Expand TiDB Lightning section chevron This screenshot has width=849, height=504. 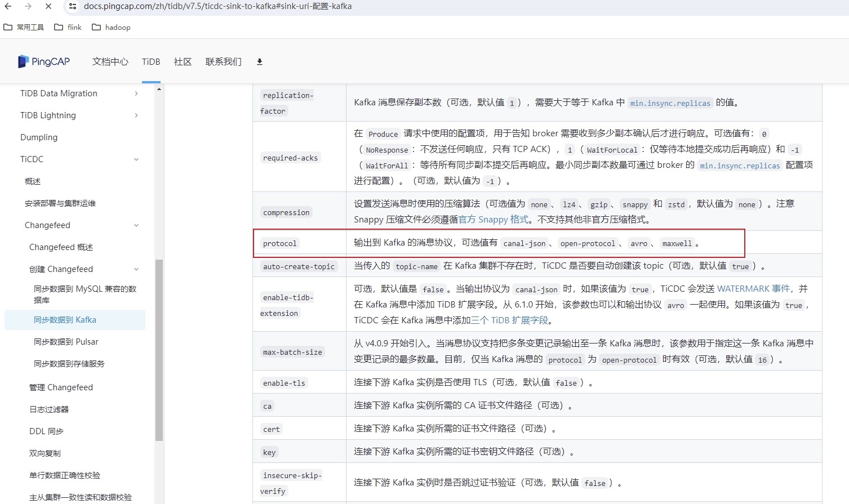pyautogui.click(x=136, y=115)
